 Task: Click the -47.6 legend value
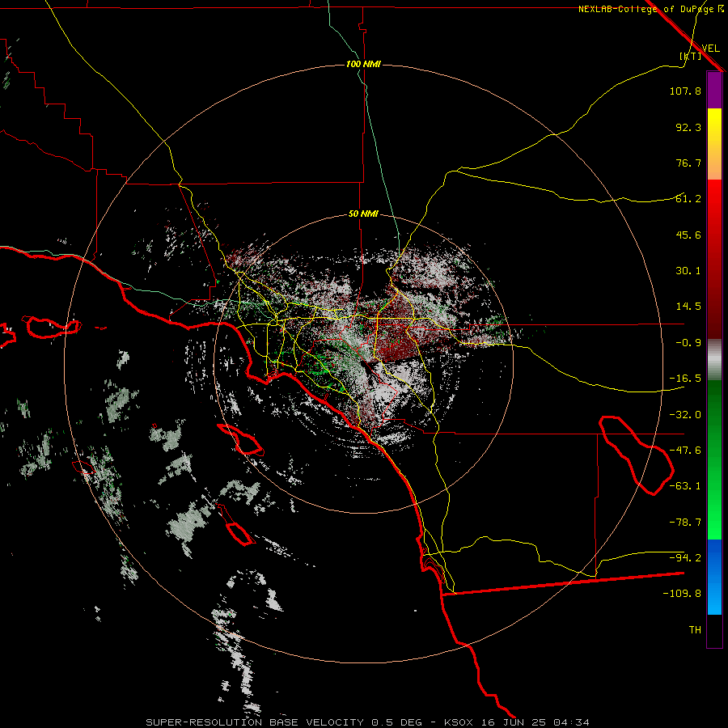tap(685, 451)
